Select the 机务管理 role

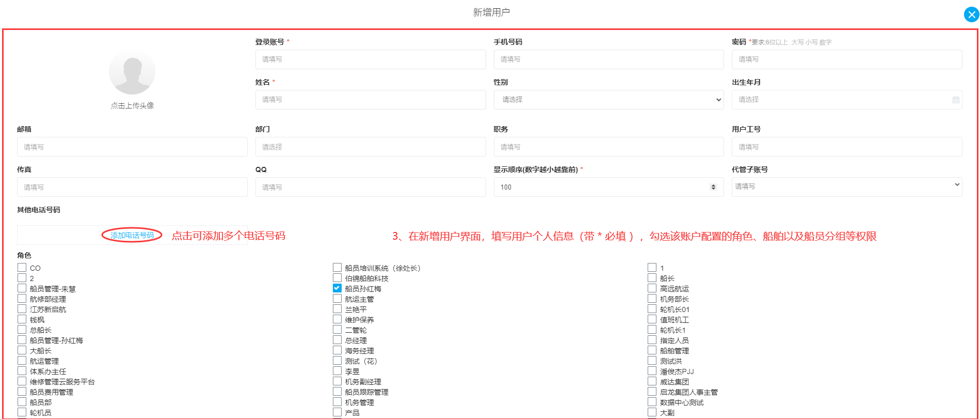(337, 402)
